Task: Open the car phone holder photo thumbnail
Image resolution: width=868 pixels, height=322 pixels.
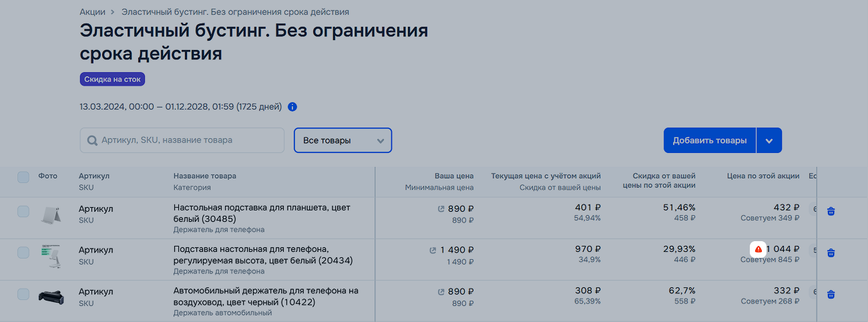Action: (x=51, y=297)
